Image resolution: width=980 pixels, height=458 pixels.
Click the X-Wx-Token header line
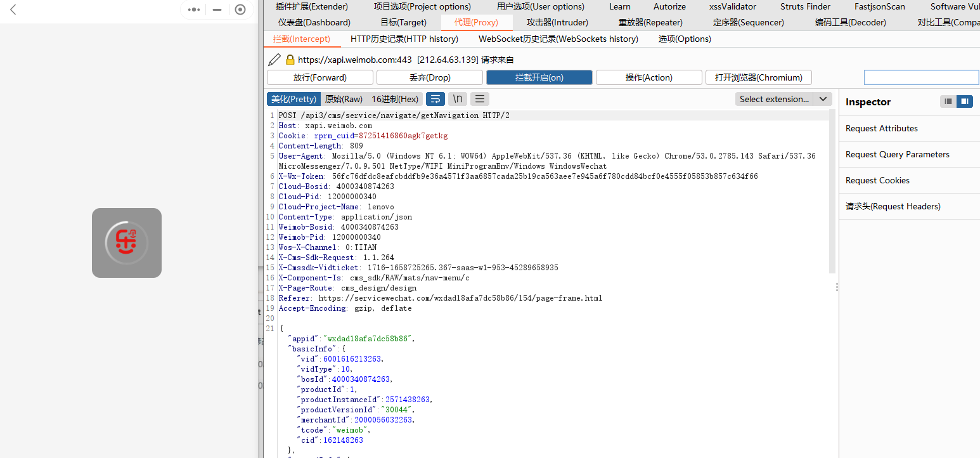(x=518, y=176)
